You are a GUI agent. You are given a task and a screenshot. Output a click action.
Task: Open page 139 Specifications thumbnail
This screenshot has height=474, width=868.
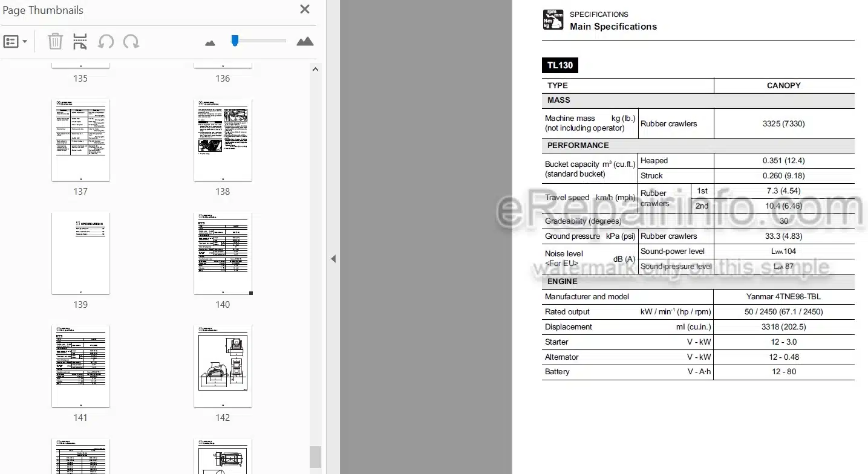tap(80, 253)
